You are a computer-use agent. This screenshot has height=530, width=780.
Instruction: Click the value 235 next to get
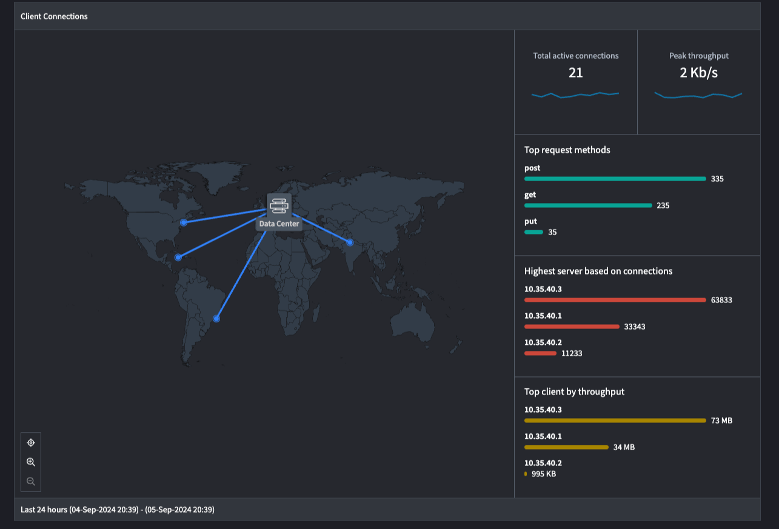[663, 206]
